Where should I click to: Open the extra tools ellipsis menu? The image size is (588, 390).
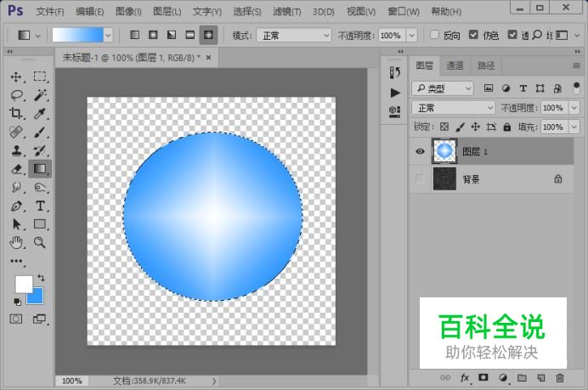coord(16,261)
